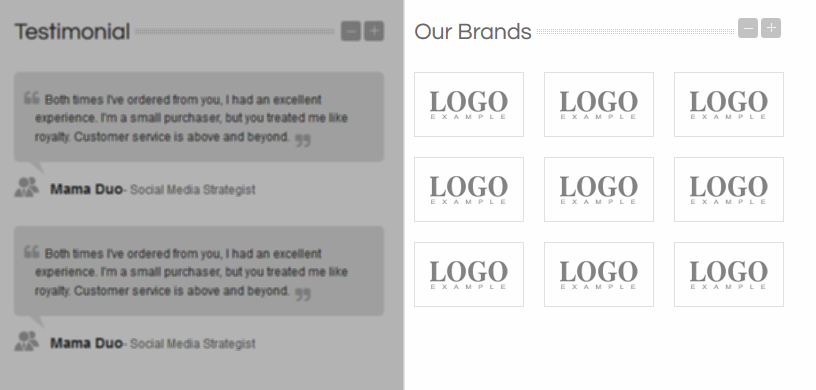
Task: Click the first Mama Duo author name
Action: pos(86,190)
